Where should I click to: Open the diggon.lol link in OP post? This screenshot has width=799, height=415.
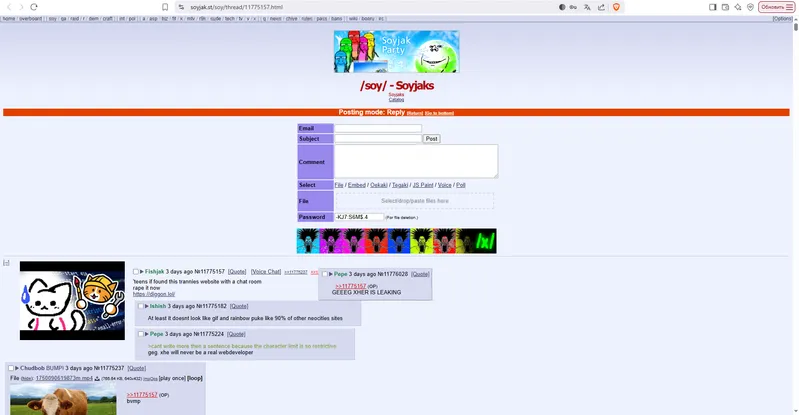click(154, 295)
